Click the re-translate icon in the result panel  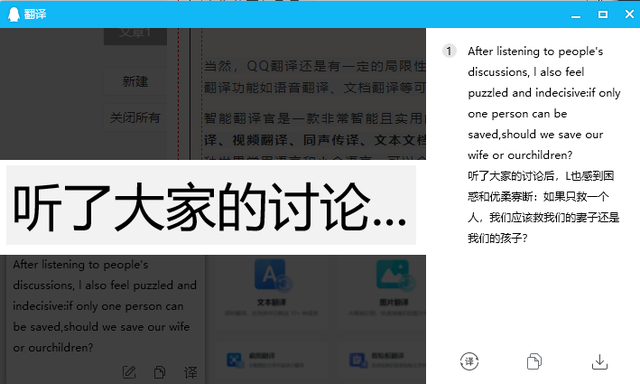pyautogui.click(x=469, y=361)
